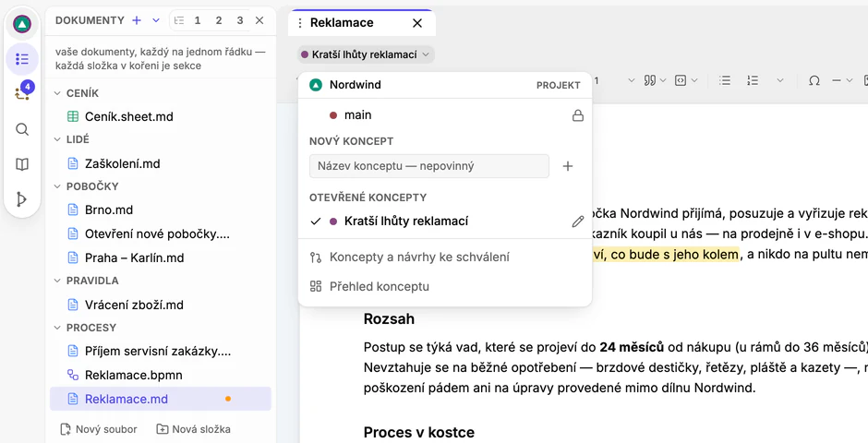Image resolution: width=868 pixels, height=443 pixels.
Task: Toggle the bulleted list
Action: pyautogui.click(x=725, y=80)
